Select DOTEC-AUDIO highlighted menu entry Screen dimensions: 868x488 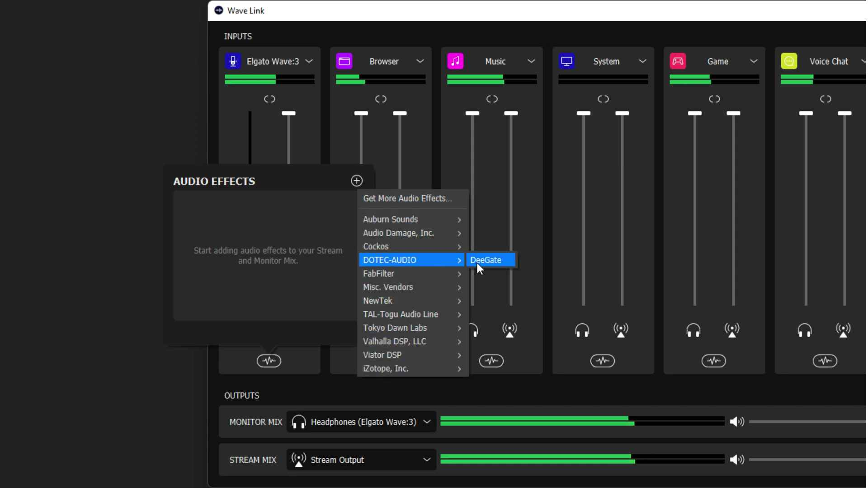click(413, 260)
